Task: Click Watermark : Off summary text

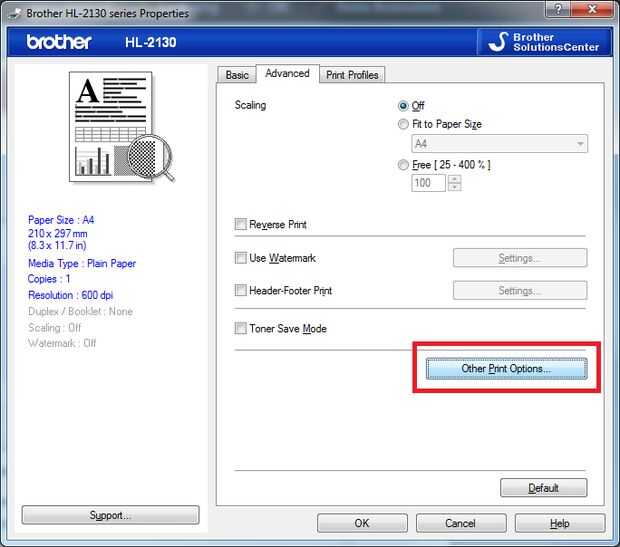Action: 62,343
